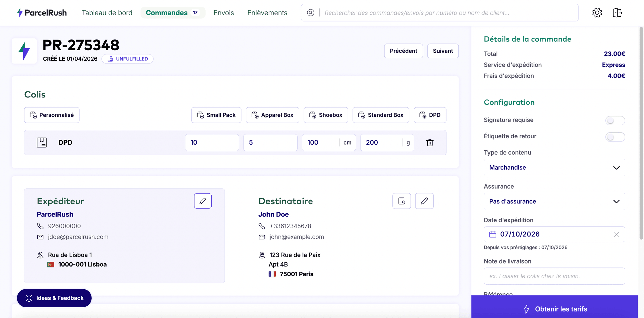
Task: Expand the Type de contenu dropdown
Action: coord(554,168)
